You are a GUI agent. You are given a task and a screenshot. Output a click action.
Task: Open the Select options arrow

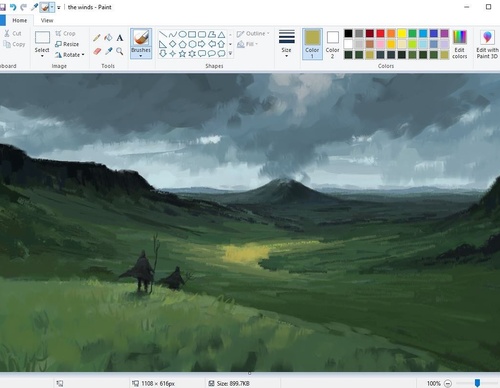pyautogui.click(x=42, y=56)
